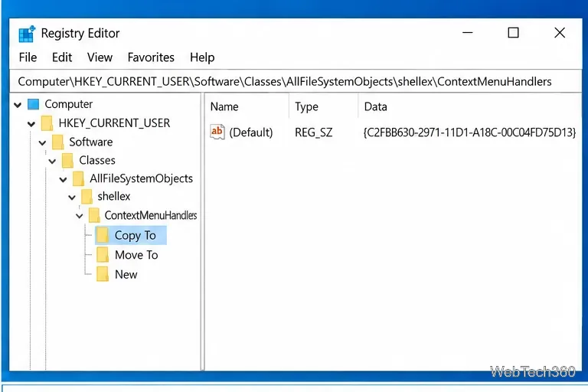Select the shellex key label

[x=114, y=196]
